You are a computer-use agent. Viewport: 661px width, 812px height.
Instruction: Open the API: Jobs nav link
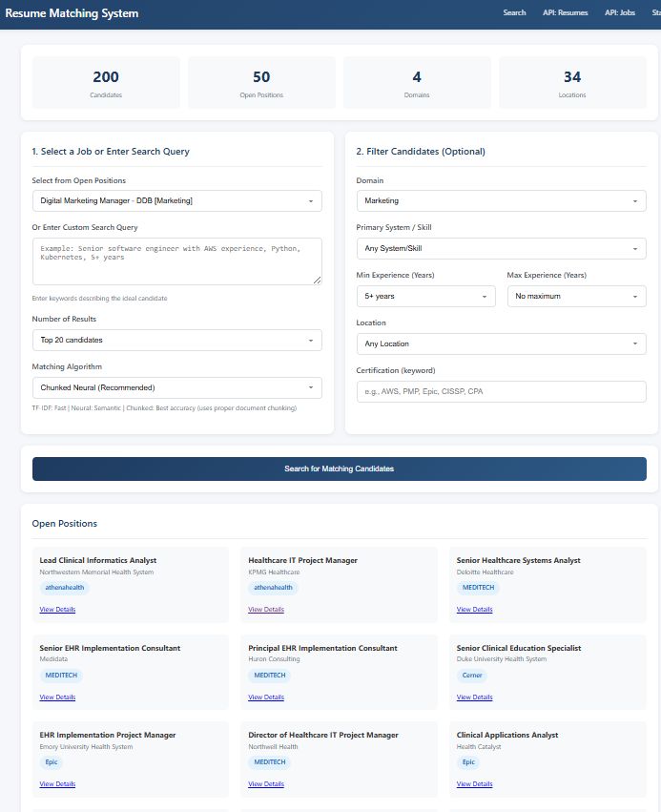(x=620, y=12)
